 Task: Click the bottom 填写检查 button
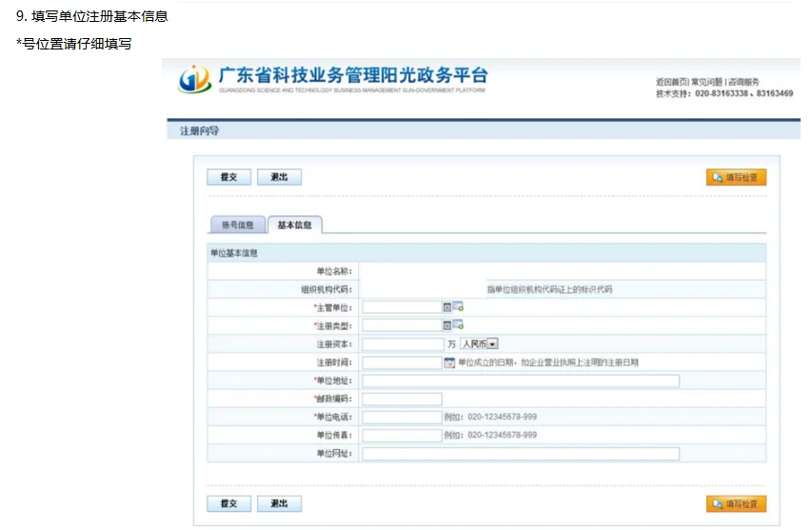click(736, 503)
